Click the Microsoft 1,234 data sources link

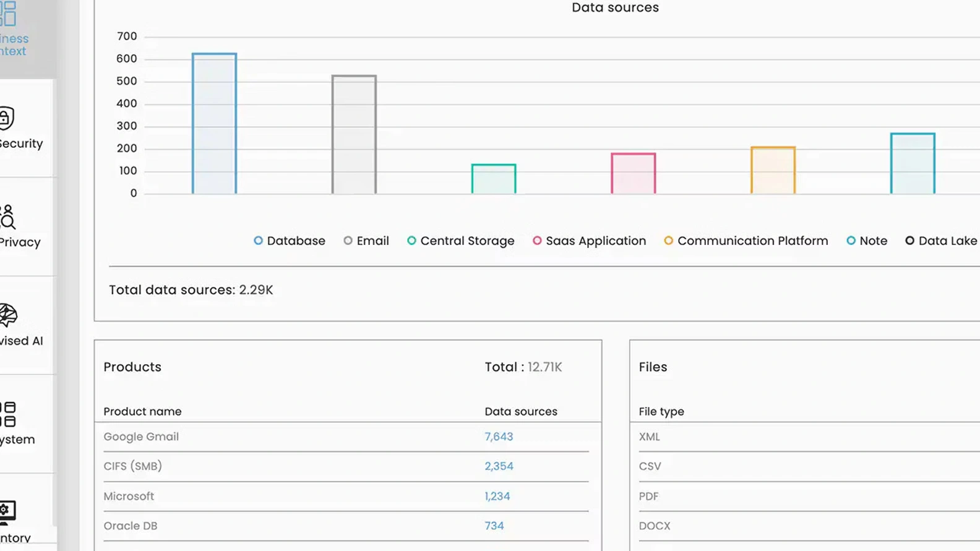(497, 496)
